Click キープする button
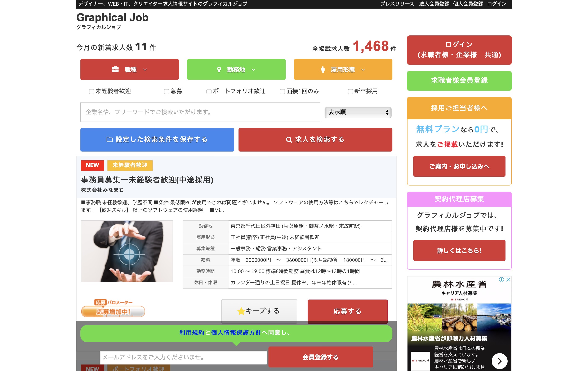 coord(259,311)
